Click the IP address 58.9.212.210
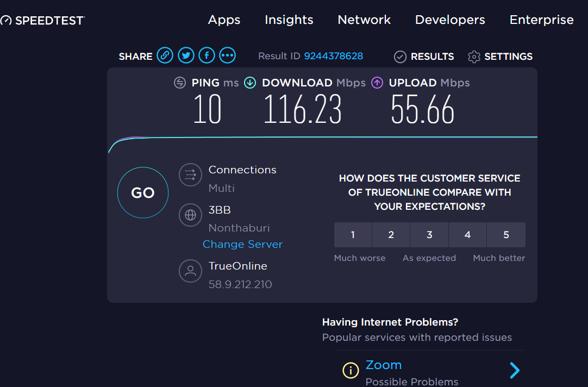This screenshot has height=387, width=588. [240, 285]
